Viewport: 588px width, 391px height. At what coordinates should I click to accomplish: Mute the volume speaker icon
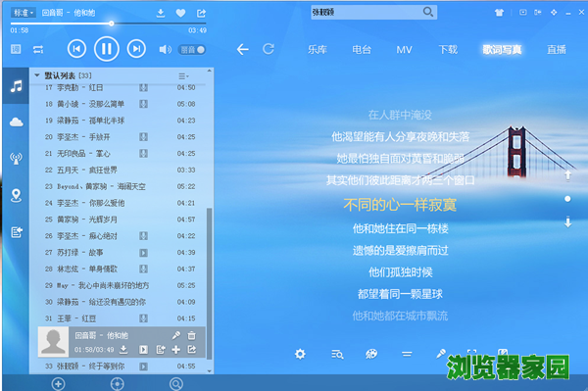point(165,49)
